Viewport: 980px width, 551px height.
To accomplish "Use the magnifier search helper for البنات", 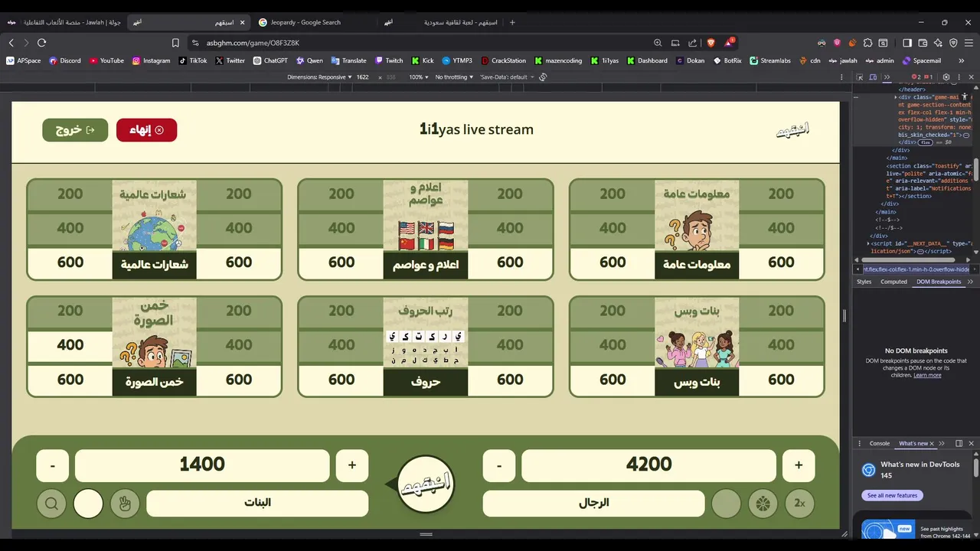I will (x=51, y=504).
